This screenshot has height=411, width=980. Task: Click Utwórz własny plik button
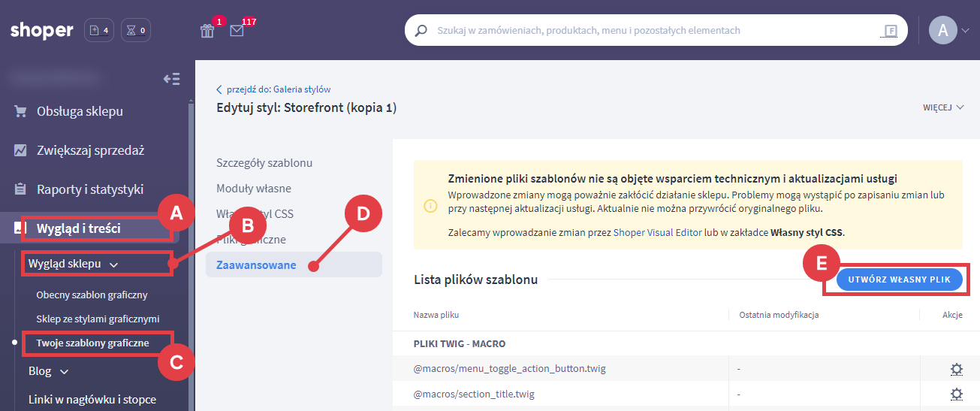click(898, 280)
